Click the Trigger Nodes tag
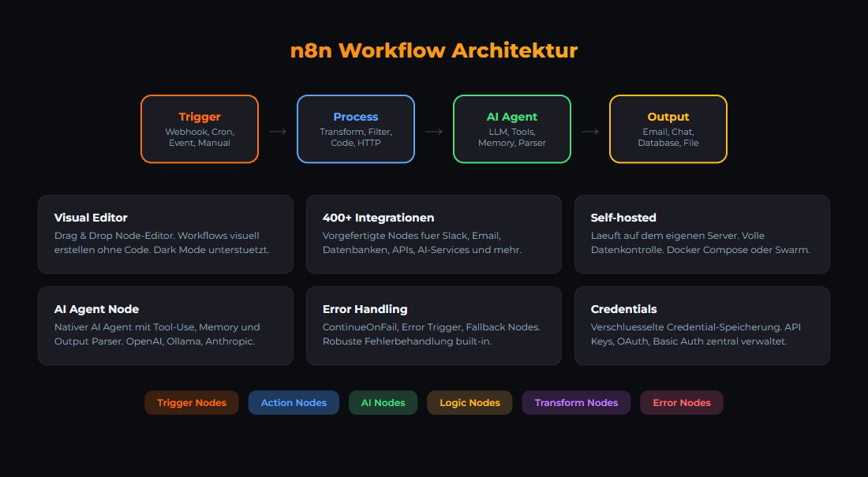This screenshot has width=868, height=477. click(192, 403)
